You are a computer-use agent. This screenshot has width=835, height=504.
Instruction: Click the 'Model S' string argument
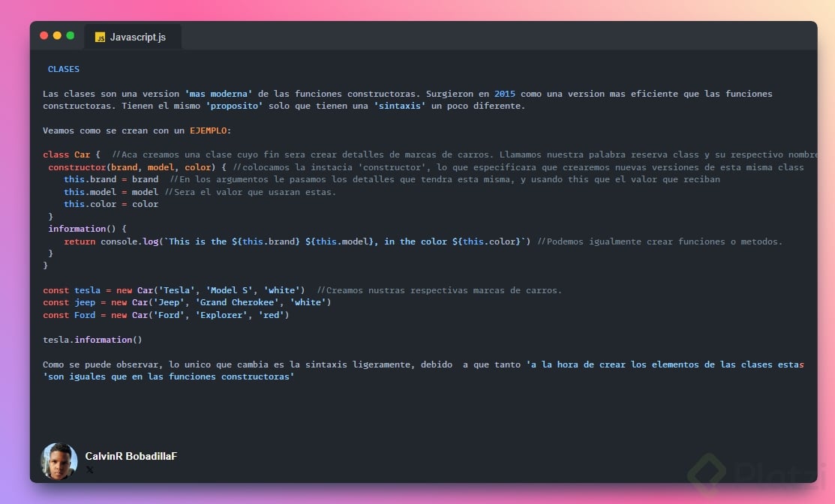(229, 290)
